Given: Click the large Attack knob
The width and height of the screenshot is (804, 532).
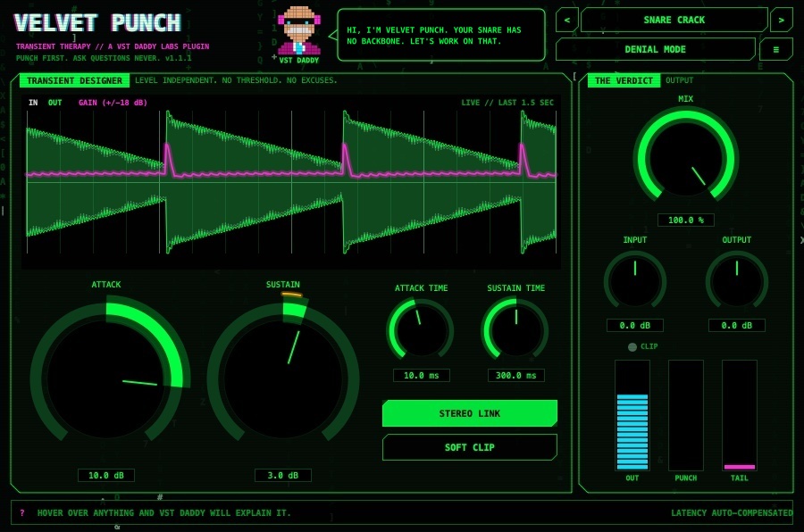Looking at the screenshot, I should [108, 378].
